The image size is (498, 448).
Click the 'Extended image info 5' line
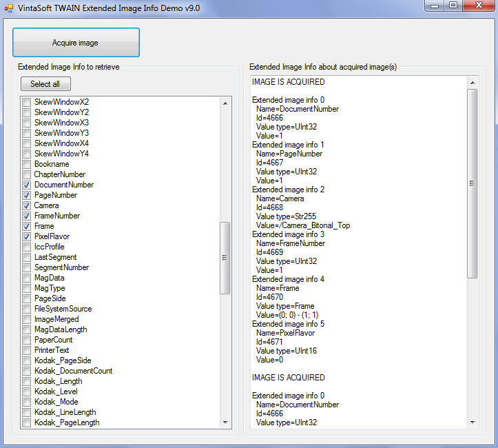pyautogui.click(x=288, y=324)
